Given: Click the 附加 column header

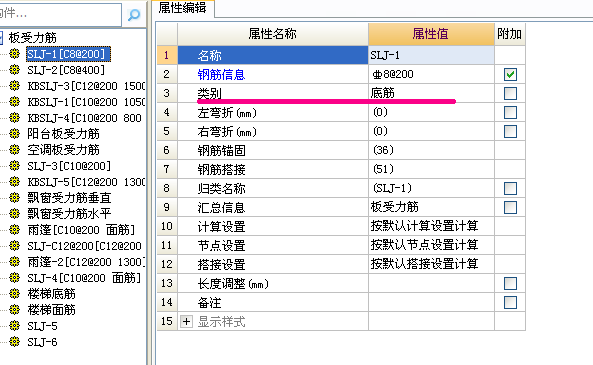Looking at the screenshot, I should 510,34.
